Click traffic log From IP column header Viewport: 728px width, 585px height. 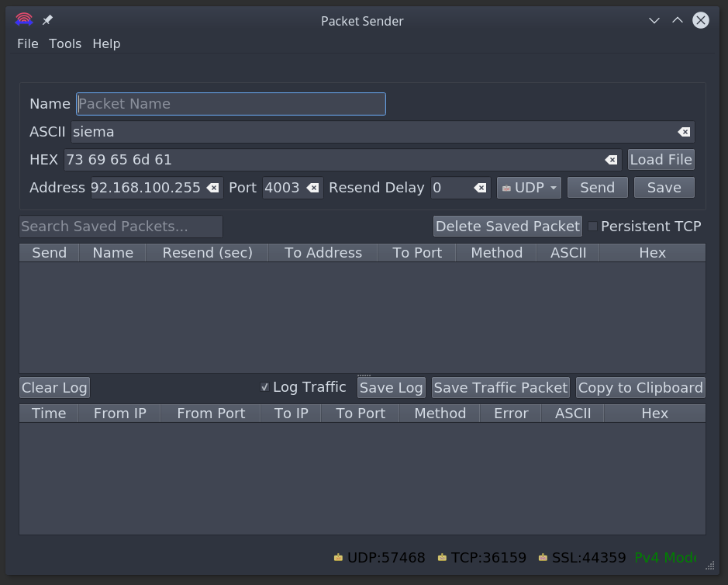coord(119,414)
